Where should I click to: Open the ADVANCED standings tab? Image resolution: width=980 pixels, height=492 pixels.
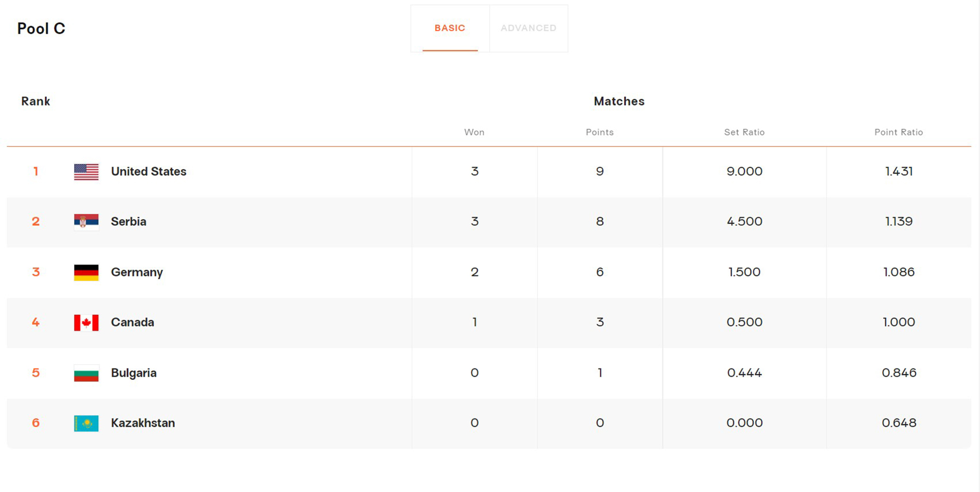coord(529,28)
